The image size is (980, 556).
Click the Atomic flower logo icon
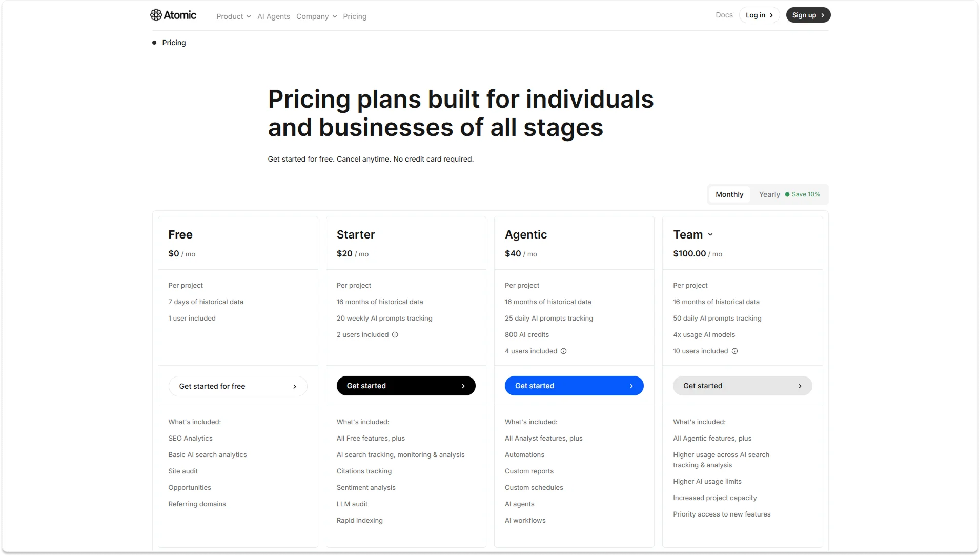(x=155, y=15)
